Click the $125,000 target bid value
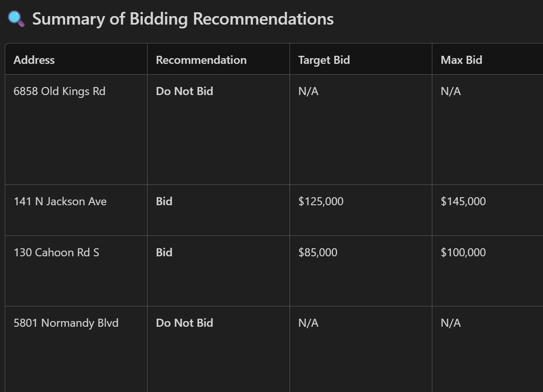Viewport: 543px width, 392px height. (321, 201)
